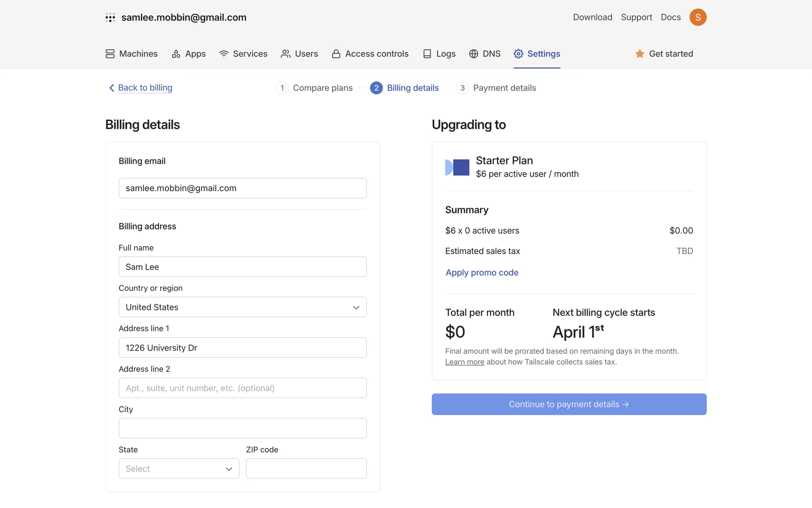812x508 pixels.
Task: Expand the State select dropdown
Action: pyautogui.click(x=179, y=469)
